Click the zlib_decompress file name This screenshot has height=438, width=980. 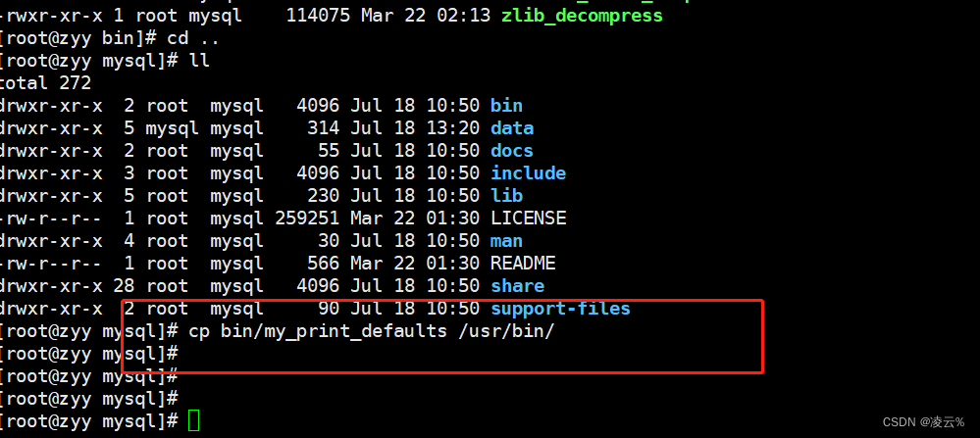pos(582,16)
